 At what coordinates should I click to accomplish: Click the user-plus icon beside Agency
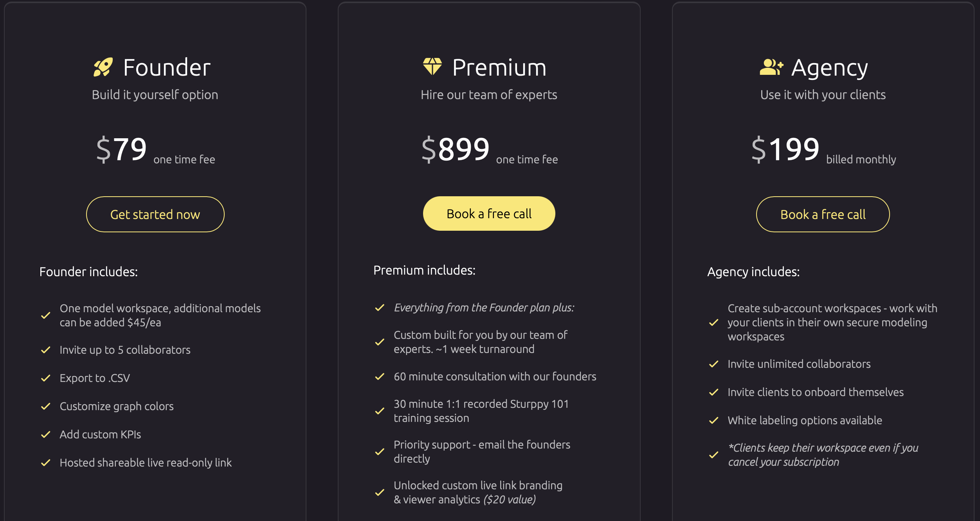pos(771,67)
